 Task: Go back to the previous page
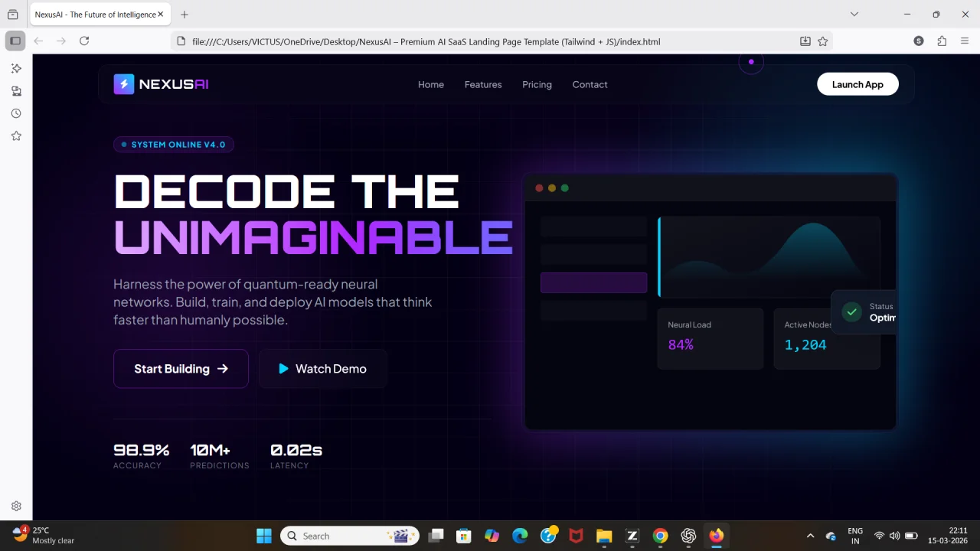coord(38,41)
